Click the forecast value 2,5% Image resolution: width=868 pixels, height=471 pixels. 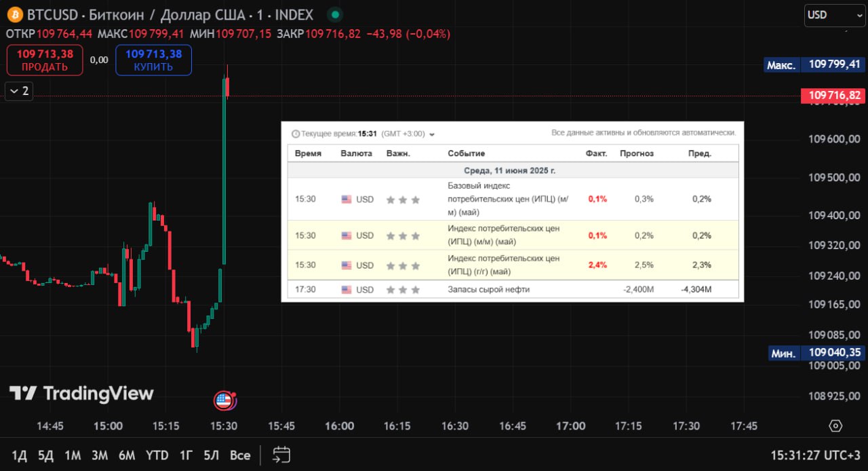[644, 265]
